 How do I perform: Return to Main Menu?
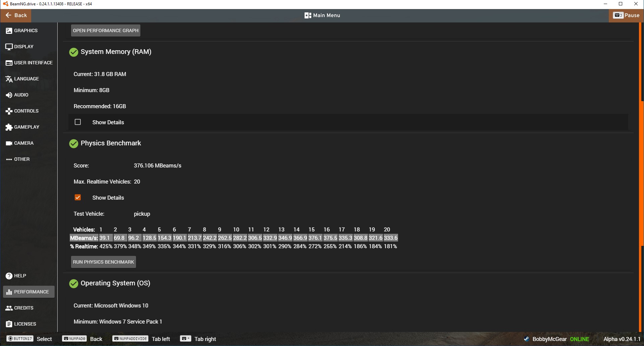pos(322,15)
